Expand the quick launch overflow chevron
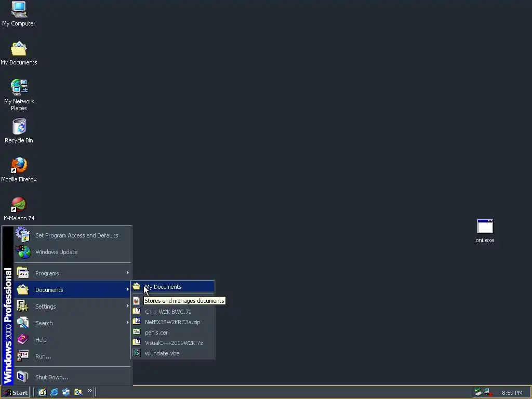The width and height of the screenshot is (532, 399). 89,391
